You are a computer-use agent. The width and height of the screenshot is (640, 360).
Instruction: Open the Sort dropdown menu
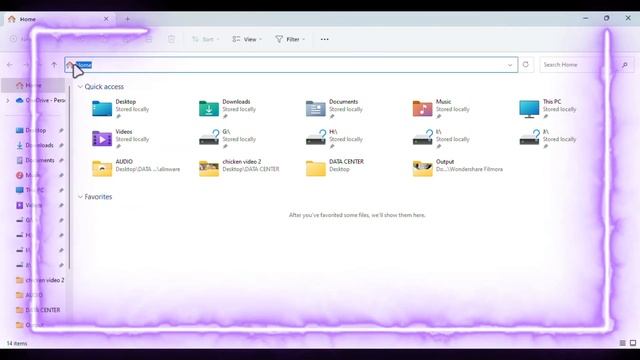(206, 39)
